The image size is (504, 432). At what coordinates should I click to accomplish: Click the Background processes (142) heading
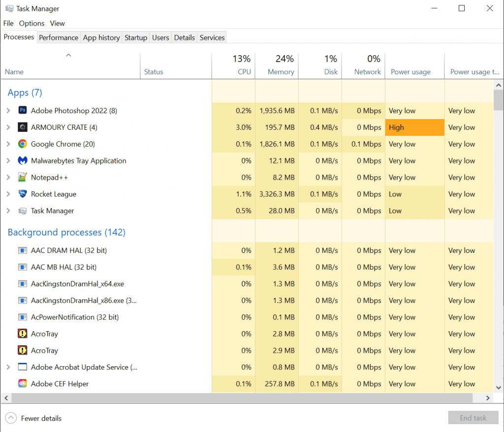(66, 232)
